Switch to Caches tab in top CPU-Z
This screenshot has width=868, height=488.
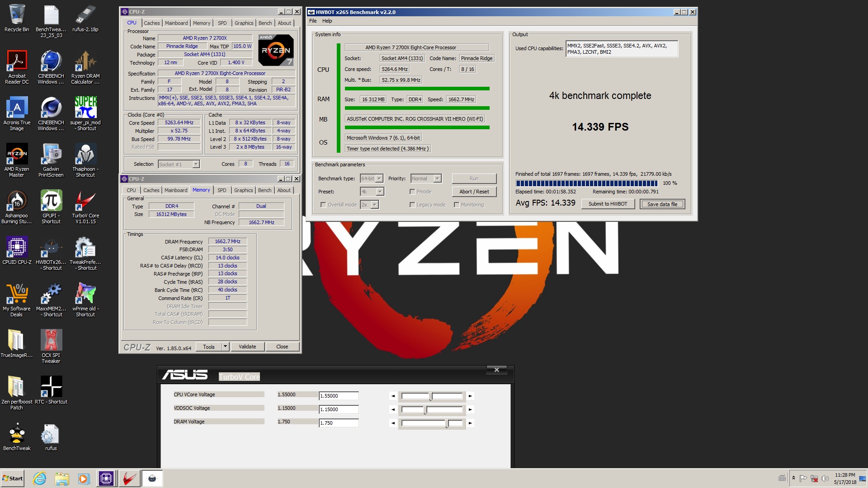click(151, 23)
